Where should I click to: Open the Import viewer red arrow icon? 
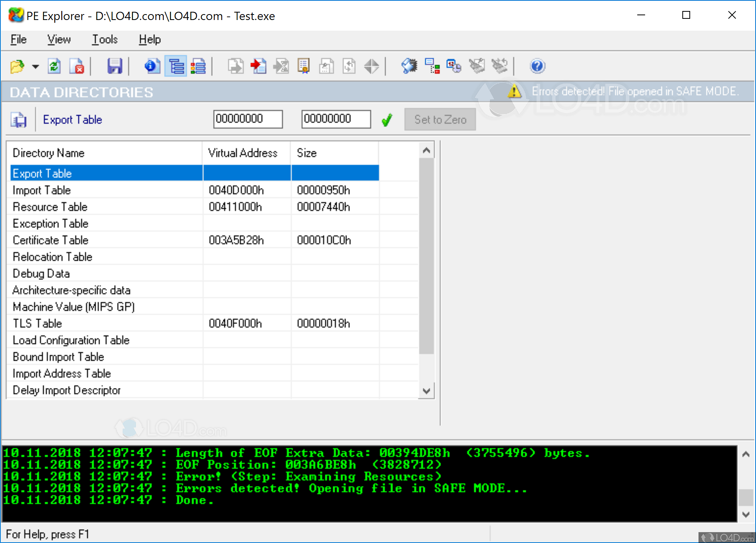point(258,66)
